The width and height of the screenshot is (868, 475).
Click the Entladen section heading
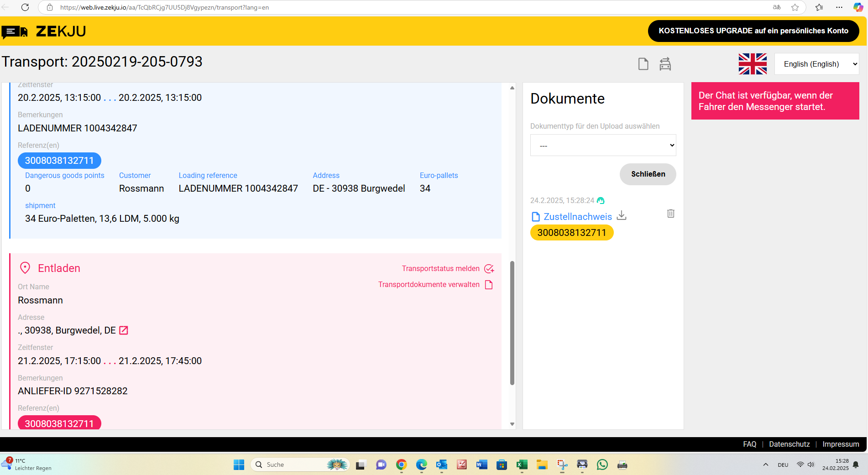(59, 268)
